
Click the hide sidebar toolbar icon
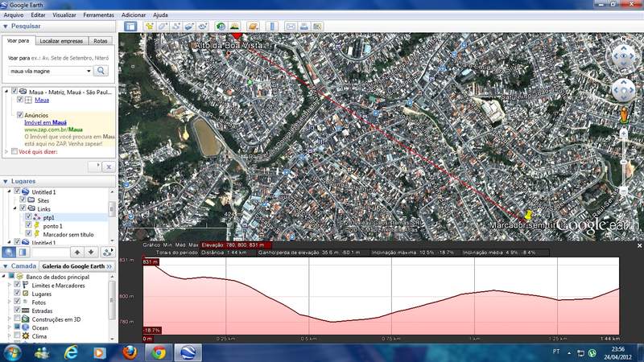pyautogui.click(x=130, y=27)
